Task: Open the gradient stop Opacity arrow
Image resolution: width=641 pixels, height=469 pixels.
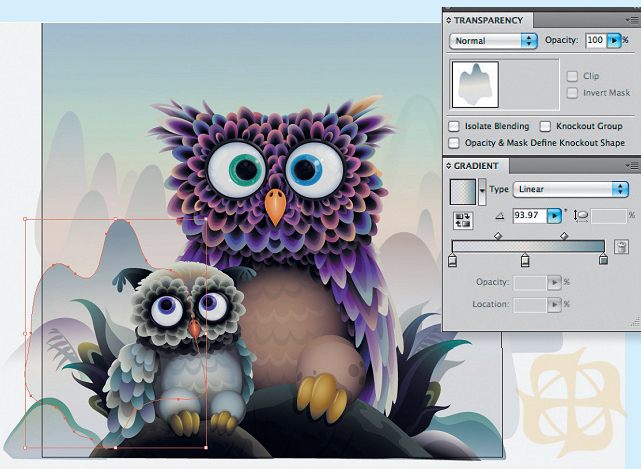Action: click(554, 282)
